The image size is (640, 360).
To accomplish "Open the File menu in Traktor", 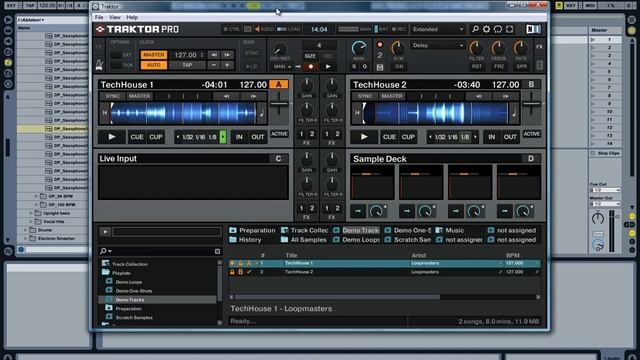I will [99, 18].
